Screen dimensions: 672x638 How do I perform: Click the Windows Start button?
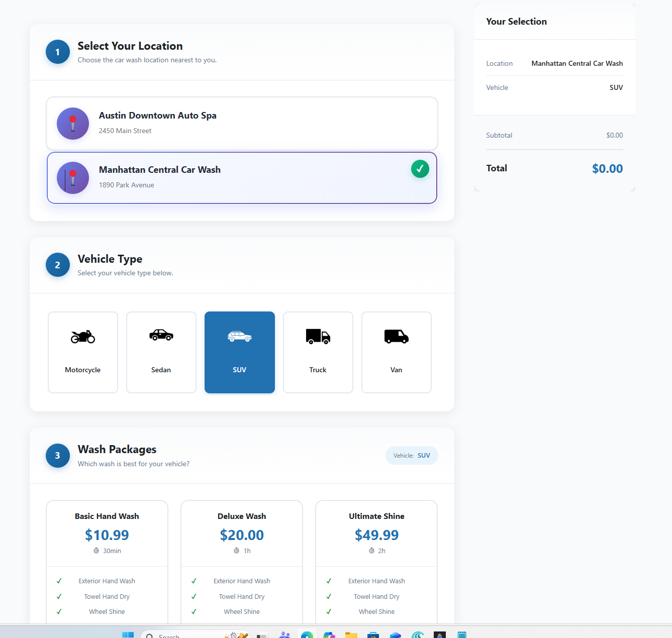coord(128,635)
